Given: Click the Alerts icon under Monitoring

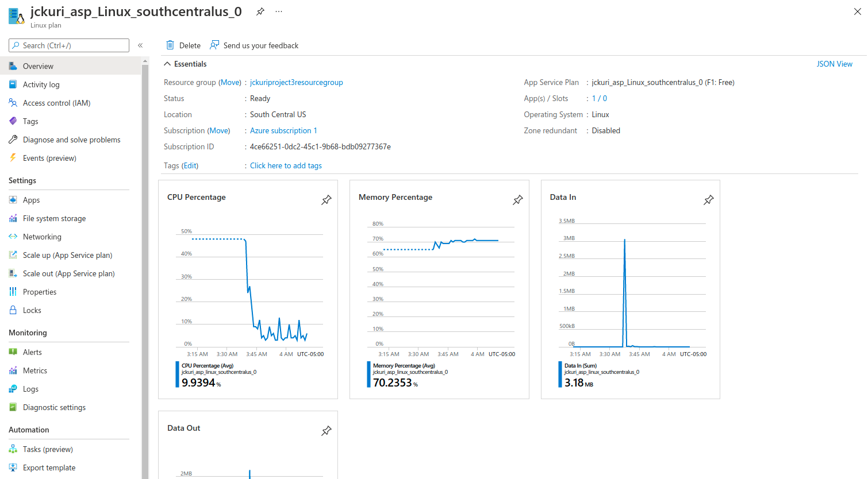Looking at the screenshot, I should [13, 352].
